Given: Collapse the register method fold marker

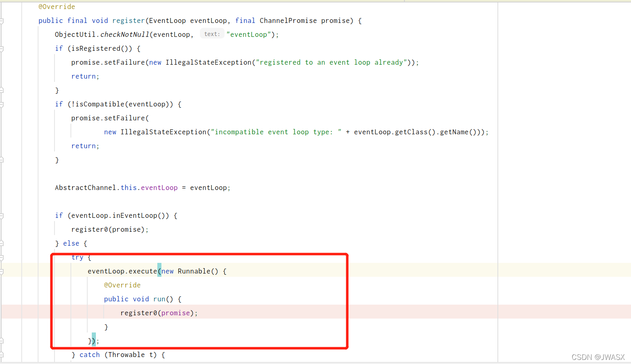Looking at the screenshot, I should click(x=2, y=21).
